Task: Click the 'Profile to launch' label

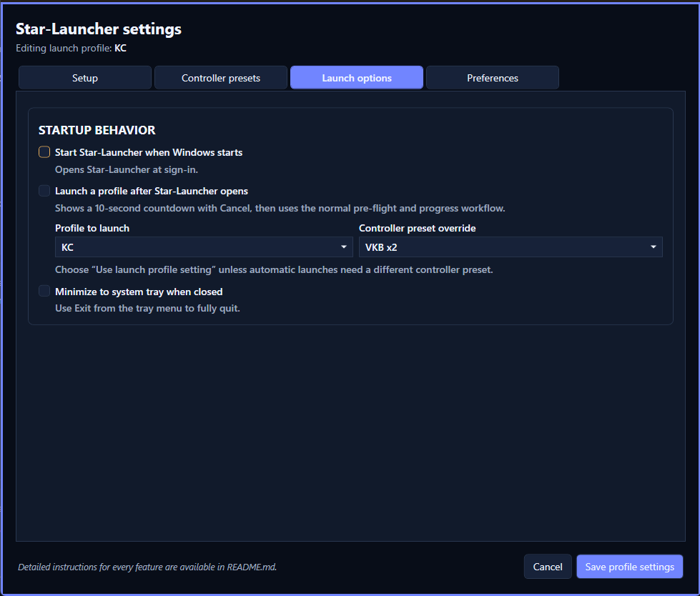Action: (92, 228)
